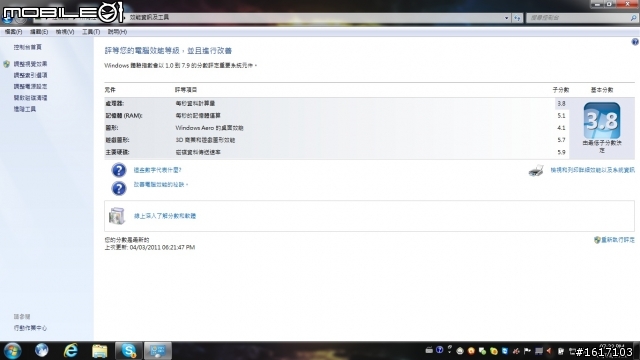Open 進階工具 advanced tools link
Image resolution: width=640 pixels, height=360 pixels.
24,109
